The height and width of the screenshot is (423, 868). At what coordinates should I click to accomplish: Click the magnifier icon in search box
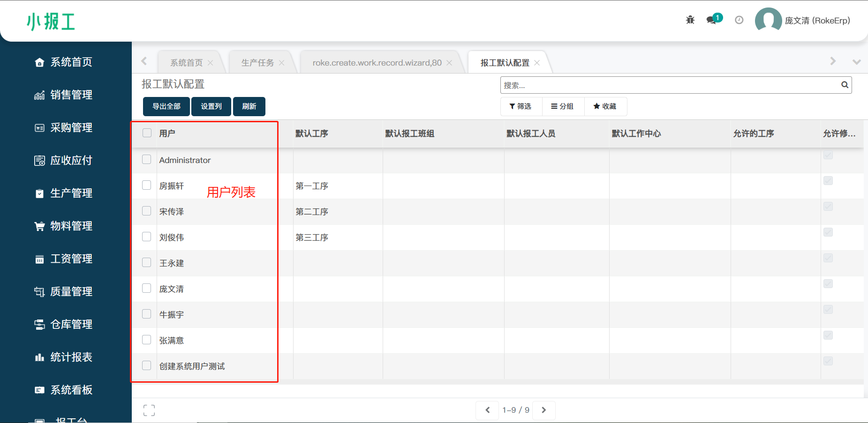click(x=845, y=85)
